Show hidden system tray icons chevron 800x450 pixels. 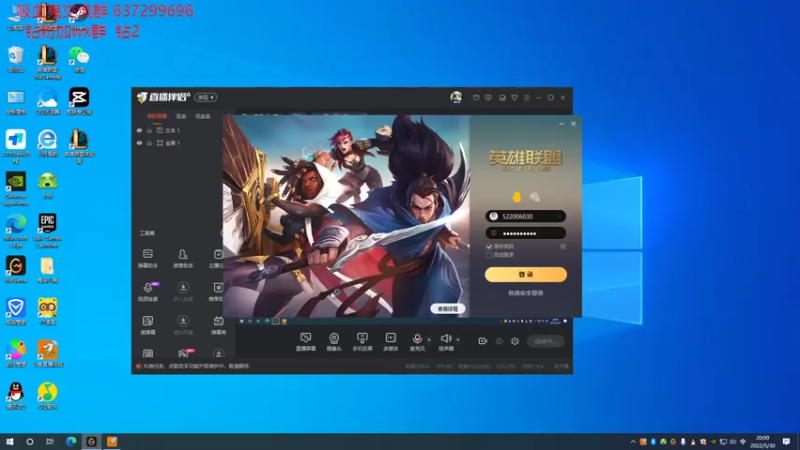(x=633, y=442)
